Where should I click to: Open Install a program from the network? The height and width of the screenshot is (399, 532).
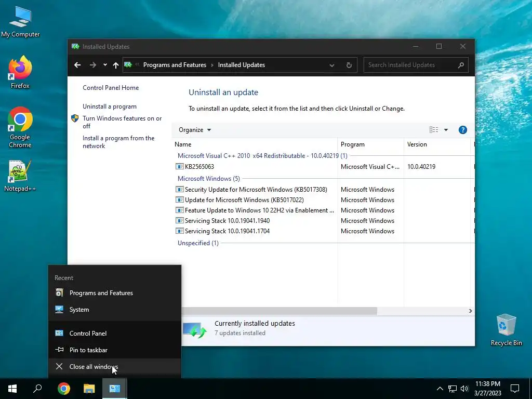coord(118,142)
